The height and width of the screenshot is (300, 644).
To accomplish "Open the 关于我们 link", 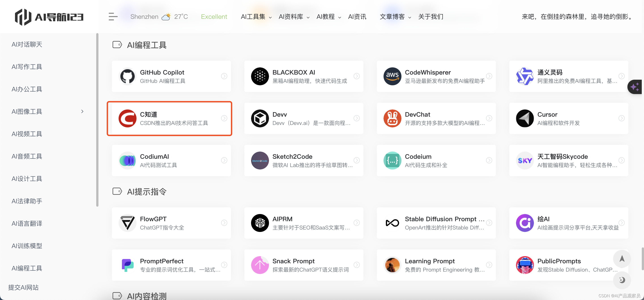I will coord(431,17).
